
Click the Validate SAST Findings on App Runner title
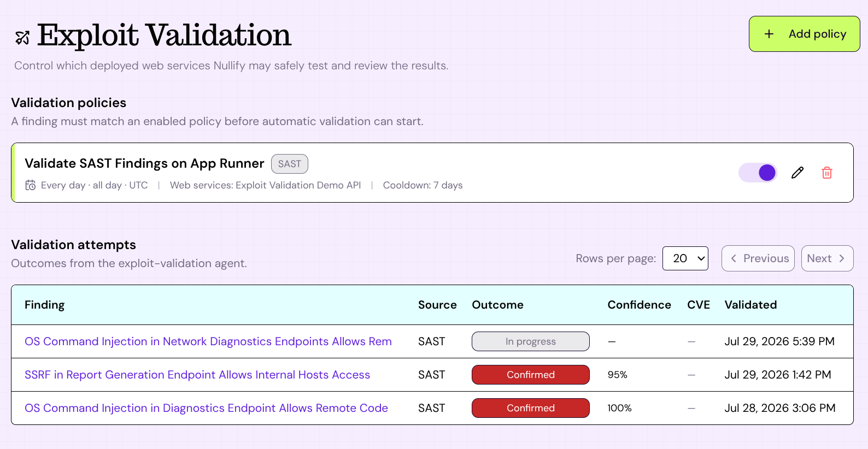click(x=144, y=163)
